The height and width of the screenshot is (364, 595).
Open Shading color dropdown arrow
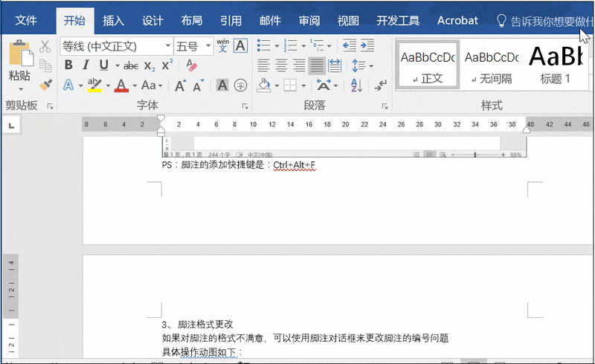click(x=277, y=86)
